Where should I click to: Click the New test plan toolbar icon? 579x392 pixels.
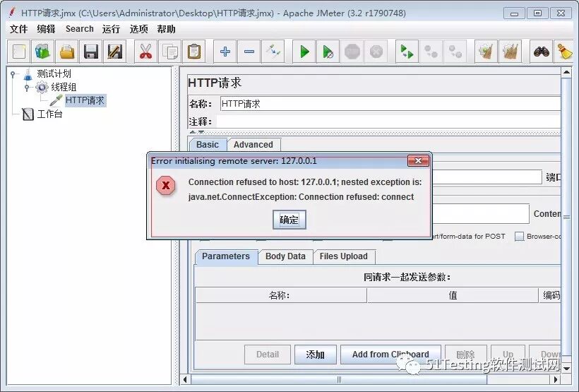tap(19, 52)
